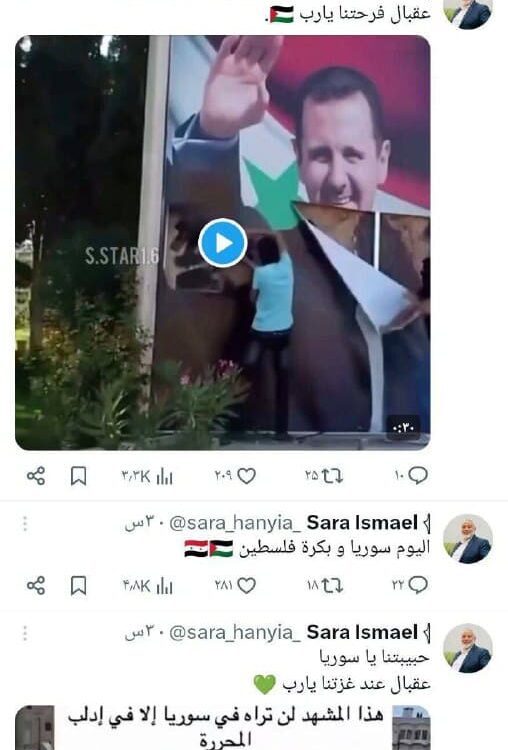Bookmark the second Sara Ismael tweet
Screen dimensions: 508x750
(x=78, y=585)
